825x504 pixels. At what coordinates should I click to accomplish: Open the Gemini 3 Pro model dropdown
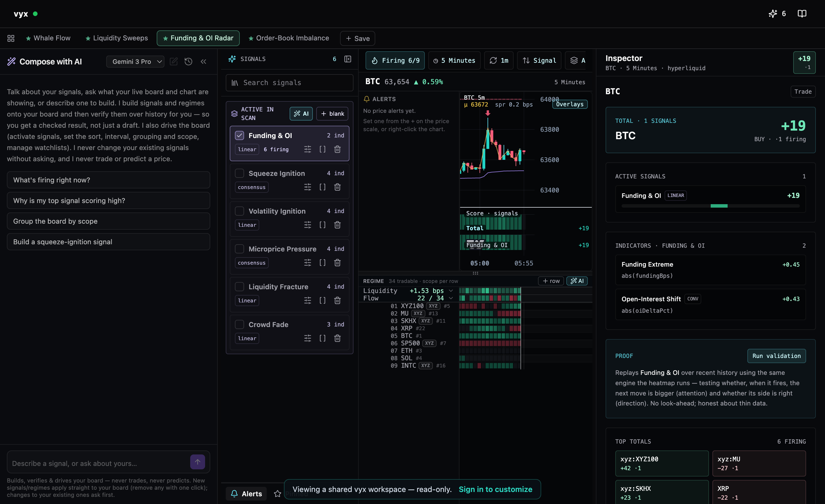tap(135, 62)
